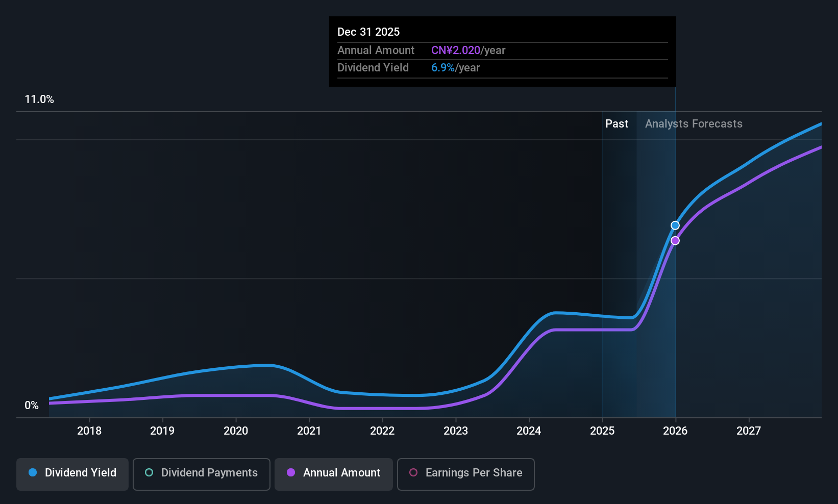Click the 2026 x-axis label
The height and width of the screenshot is (504, 838).
675,431
